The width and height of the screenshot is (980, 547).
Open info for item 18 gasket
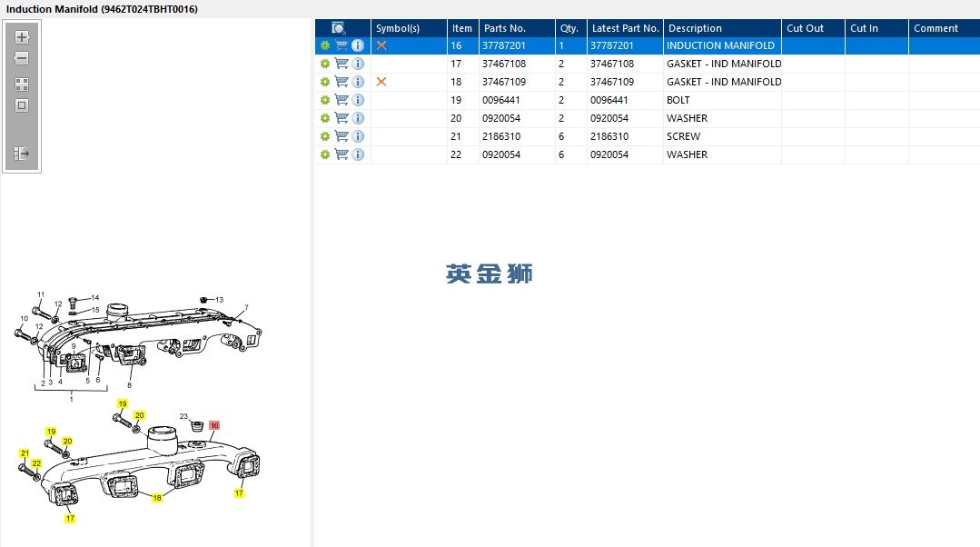358,82
